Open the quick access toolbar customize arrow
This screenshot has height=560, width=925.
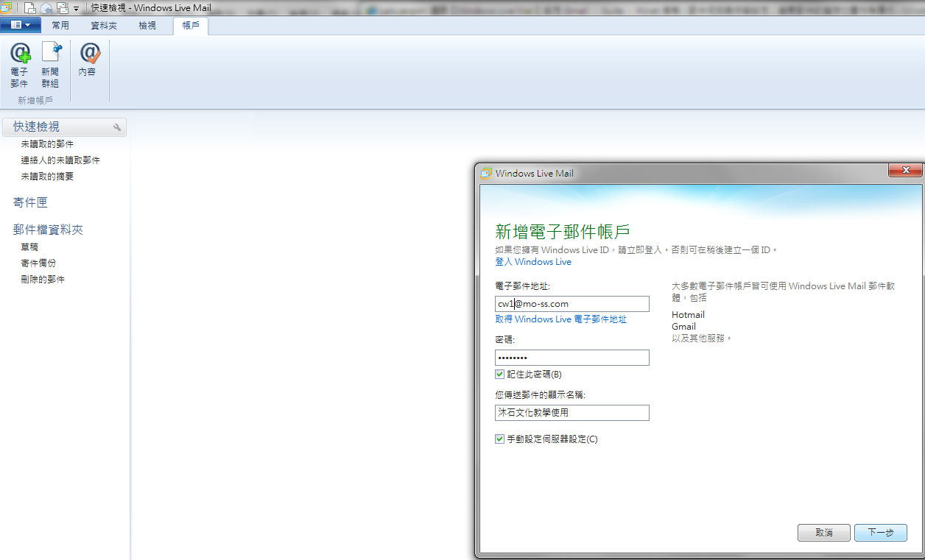[x=76, y=9]
